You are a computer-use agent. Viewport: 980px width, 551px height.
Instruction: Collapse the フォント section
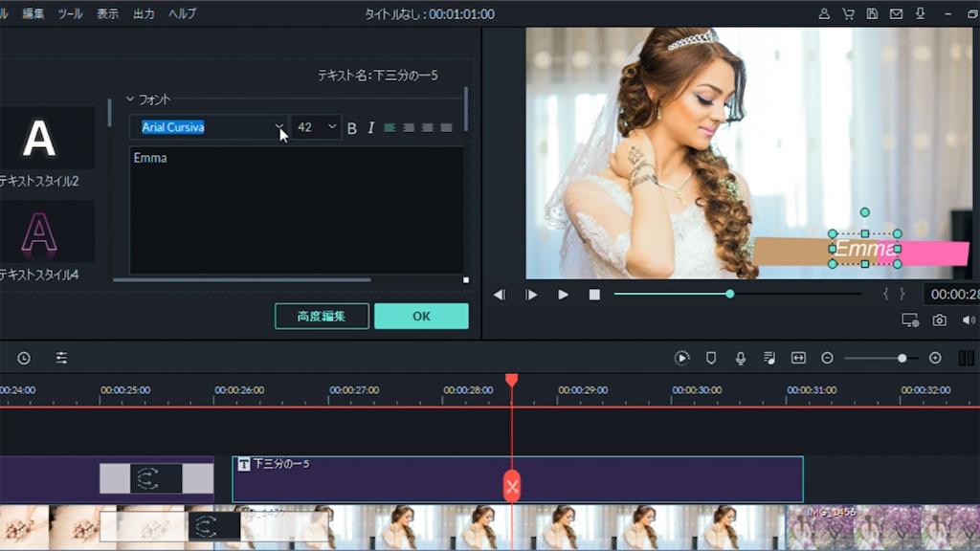click(131, 99)
